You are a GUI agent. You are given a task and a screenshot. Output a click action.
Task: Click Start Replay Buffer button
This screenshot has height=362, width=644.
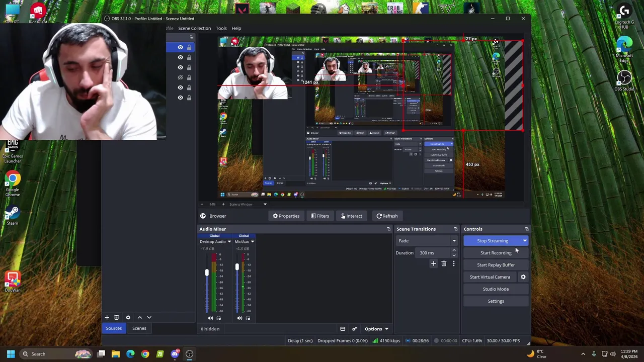click(x=496, y=265)
